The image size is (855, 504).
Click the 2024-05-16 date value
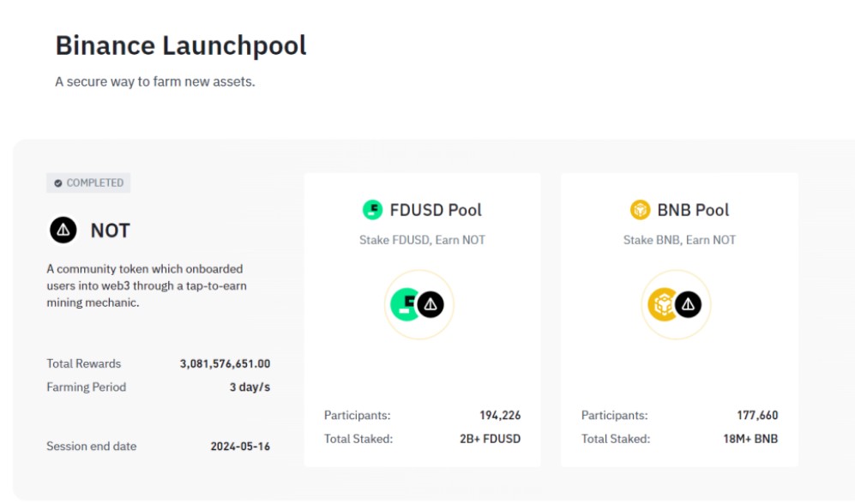click(x=240, y=447)
